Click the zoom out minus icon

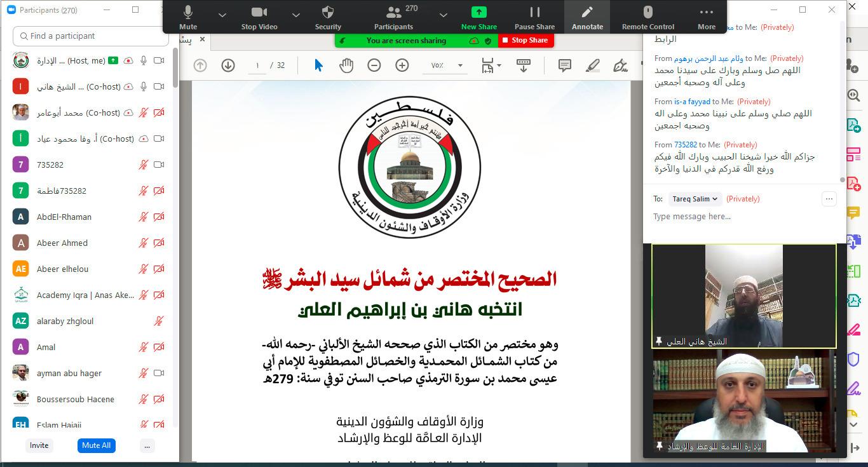[x=374, y=65]
